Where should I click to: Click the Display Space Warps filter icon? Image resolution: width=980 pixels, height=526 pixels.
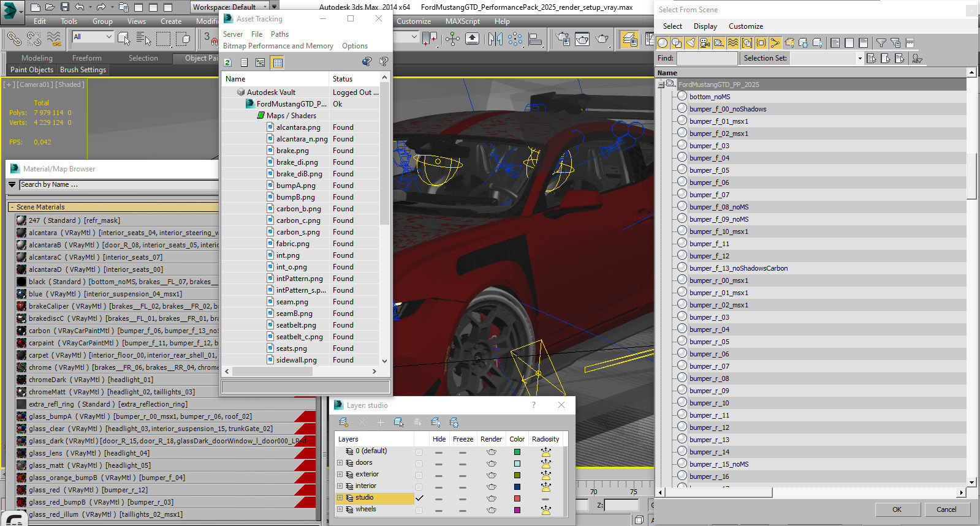coord(733,43)
